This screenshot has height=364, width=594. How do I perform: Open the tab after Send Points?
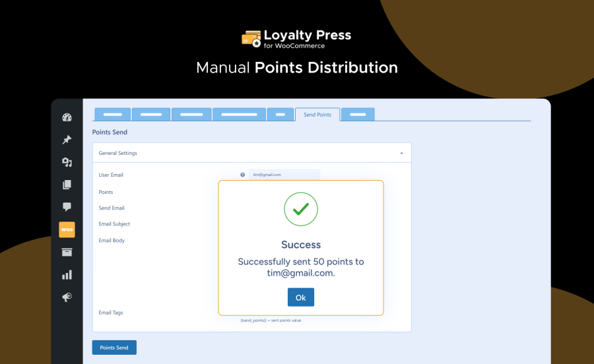coord(358,114)
